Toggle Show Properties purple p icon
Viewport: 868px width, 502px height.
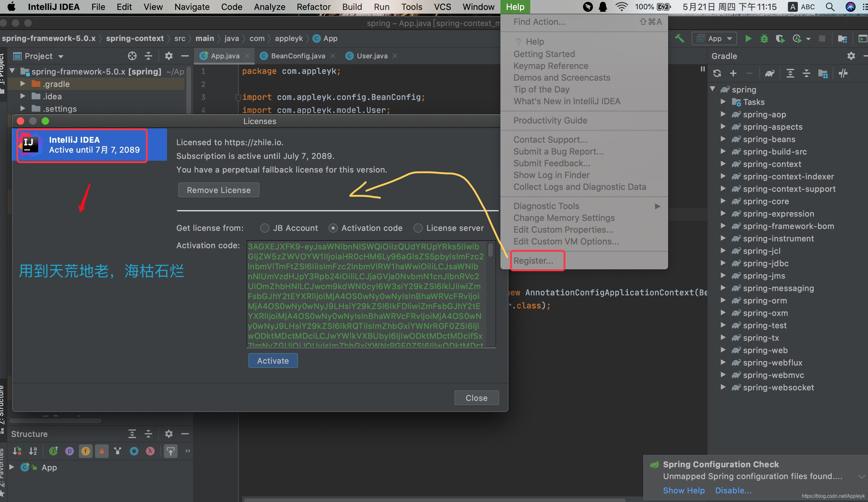70,451
